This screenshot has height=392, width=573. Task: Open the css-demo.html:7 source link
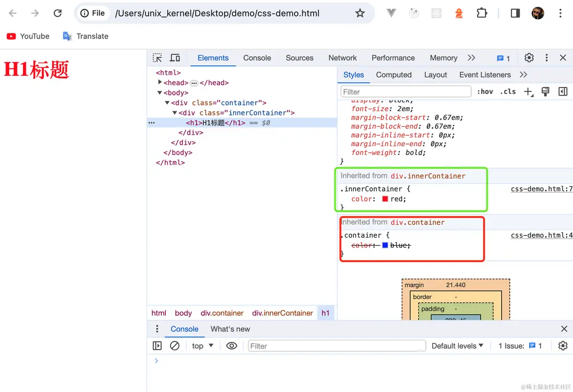pyautogui.click(x=541, y=189)
